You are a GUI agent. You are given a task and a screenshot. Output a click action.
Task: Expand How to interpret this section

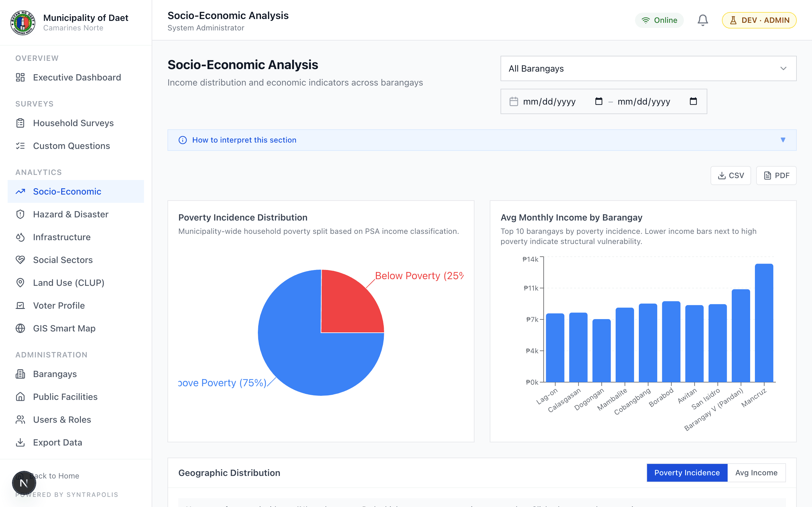[x=244, y=140]
